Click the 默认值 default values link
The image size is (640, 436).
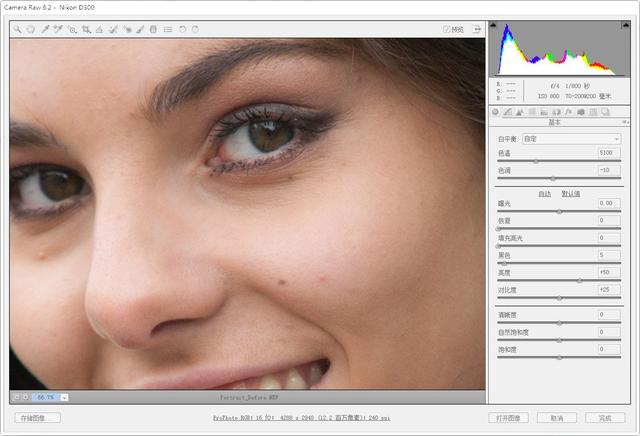(571, 194)
